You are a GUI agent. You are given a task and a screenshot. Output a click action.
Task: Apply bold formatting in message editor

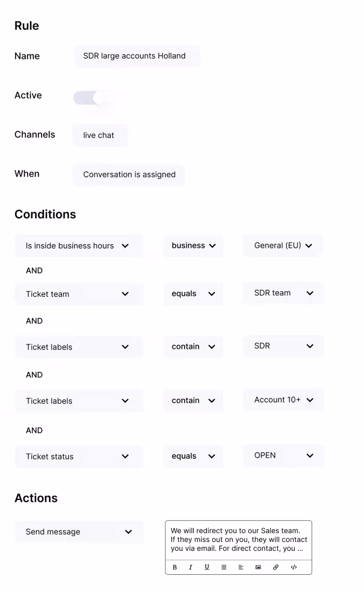[175, 568]
